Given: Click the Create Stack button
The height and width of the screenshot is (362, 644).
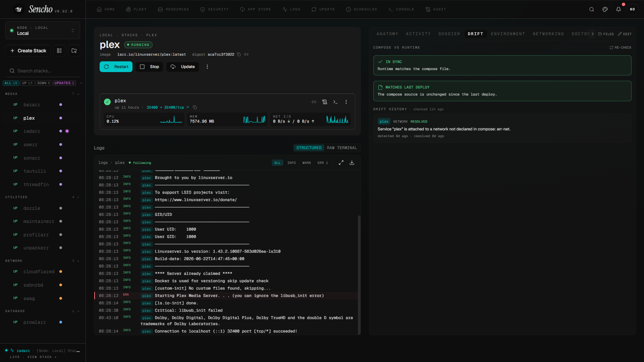Looking at the screenshot, I should [x=28, y=51].
